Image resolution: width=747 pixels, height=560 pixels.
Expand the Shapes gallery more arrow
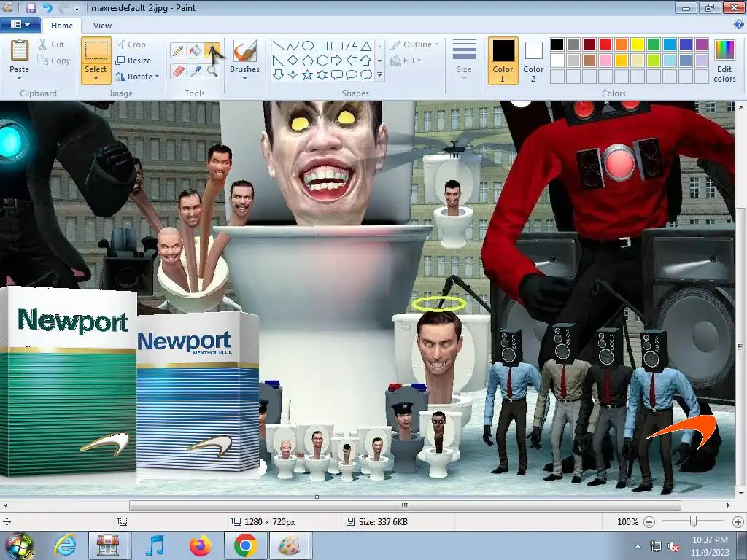(379, 75)
